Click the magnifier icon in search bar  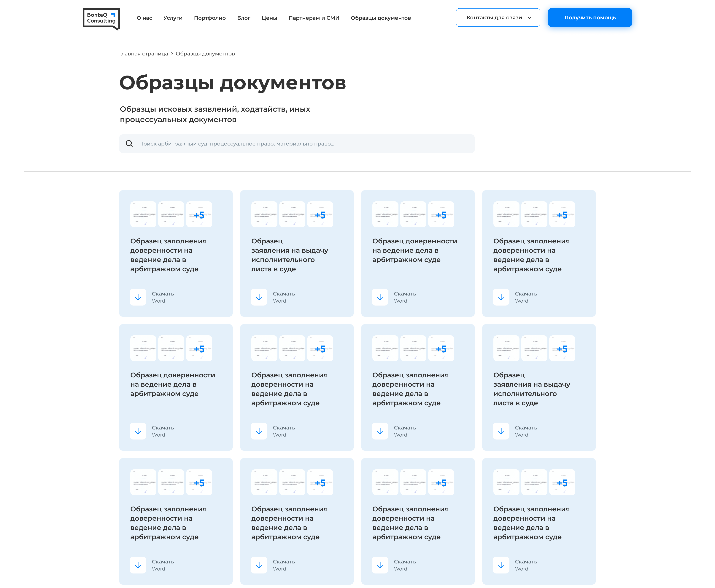[x=129, y=144]
